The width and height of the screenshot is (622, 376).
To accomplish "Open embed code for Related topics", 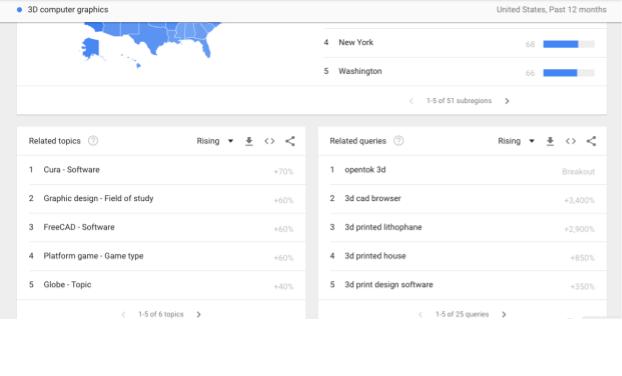I will coord(269,141).
